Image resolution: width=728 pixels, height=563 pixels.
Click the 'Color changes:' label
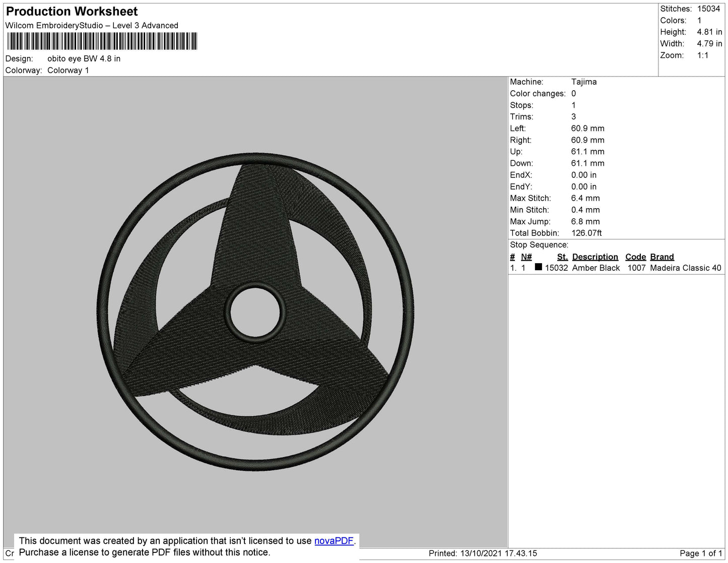538,93
